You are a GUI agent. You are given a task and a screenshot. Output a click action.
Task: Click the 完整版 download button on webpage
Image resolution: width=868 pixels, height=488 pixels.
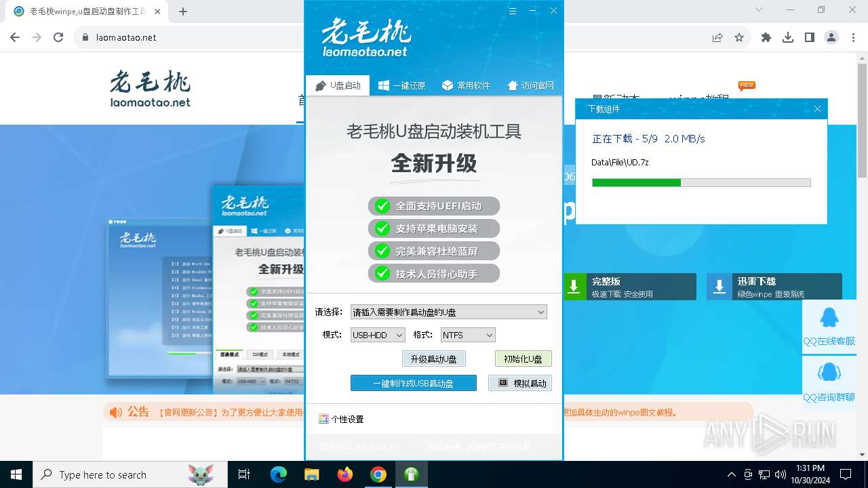point(630,287)
